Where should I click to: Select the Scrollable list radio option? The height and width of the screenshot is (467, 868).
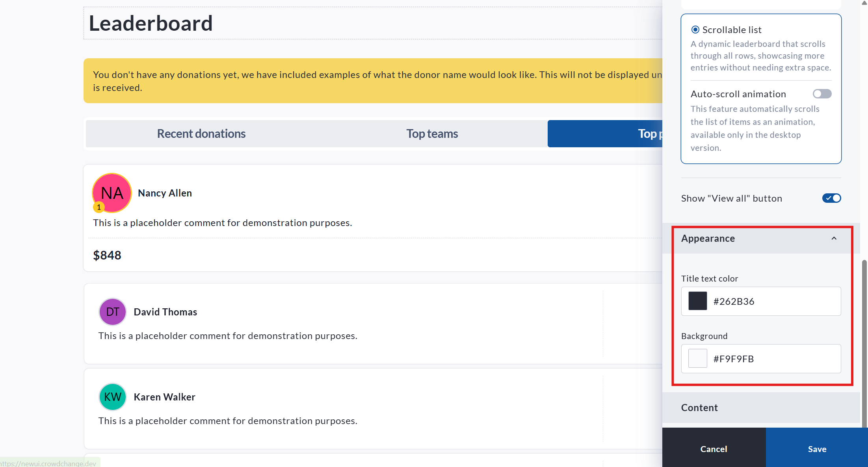click(x=695, y=30)
